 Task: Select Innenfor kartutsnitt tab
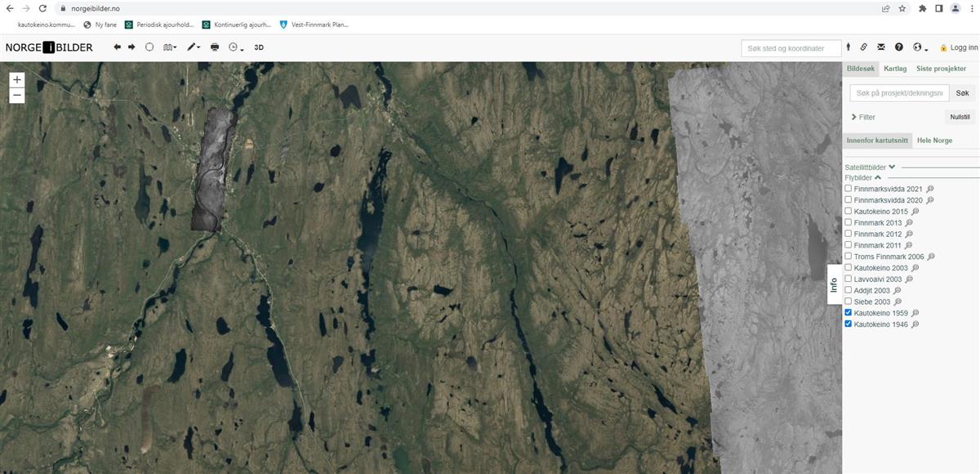[877, 141]
